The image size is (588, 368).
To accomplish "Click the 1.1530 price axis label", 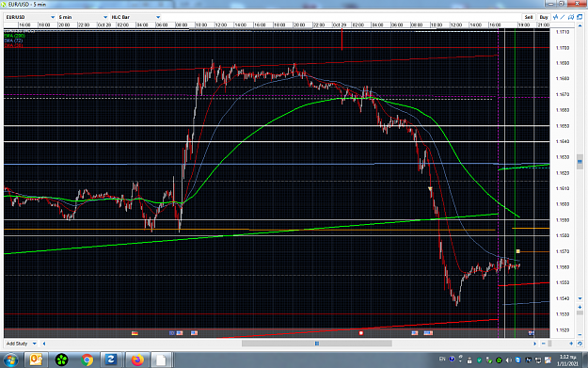I will (563, 314).
